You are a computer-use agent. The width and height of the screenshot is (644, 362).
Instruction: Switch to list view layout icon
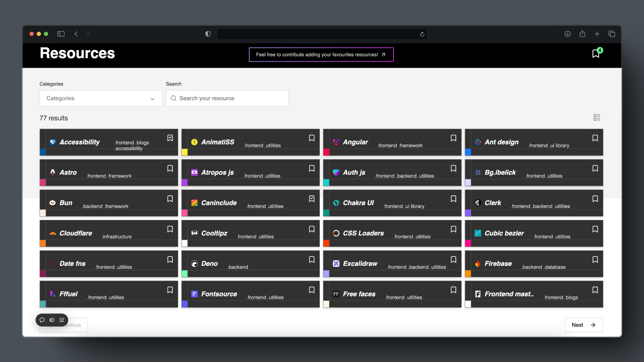597,118
